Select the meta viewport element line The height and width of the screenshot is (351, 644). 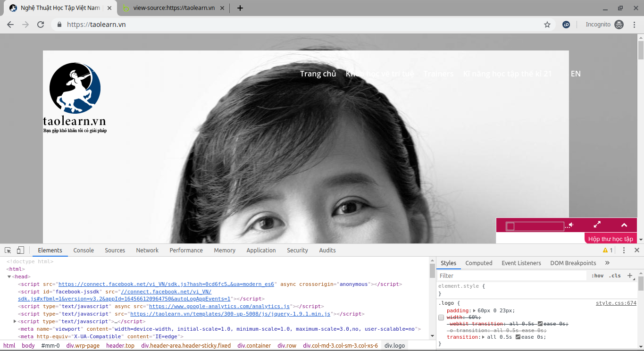(x=219, y=329)
